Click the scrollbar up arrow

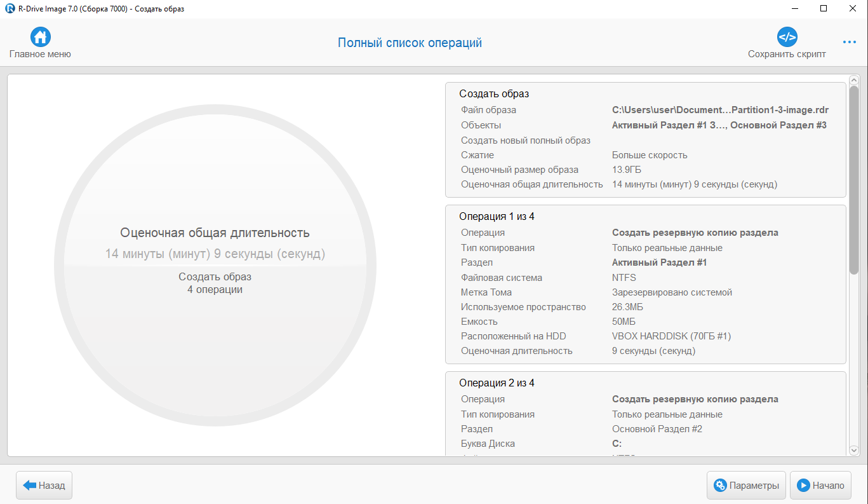pos(854,80)
